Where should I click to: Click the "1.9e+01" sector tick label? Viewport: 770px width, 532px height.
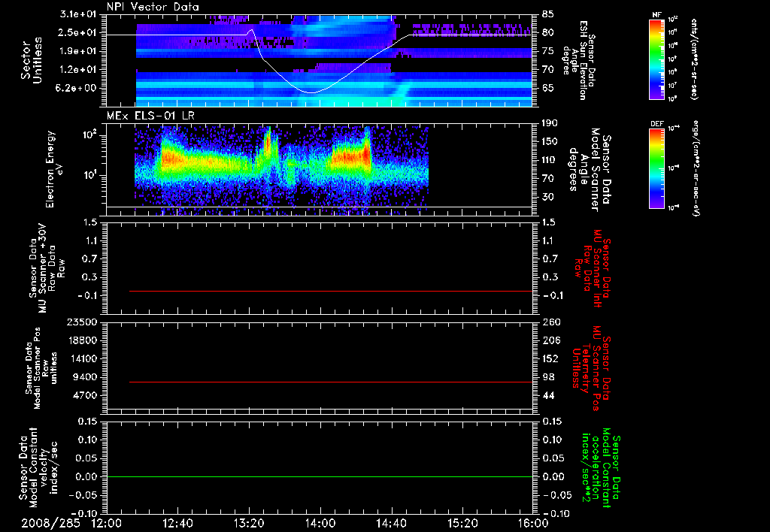[x=77, y=51]
